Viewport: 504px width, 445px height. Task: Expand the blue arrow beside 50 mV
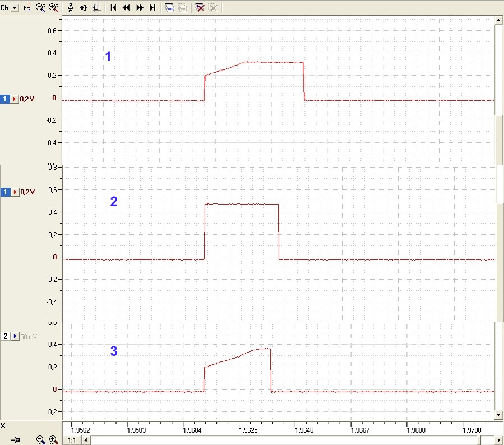click(15, 336)
